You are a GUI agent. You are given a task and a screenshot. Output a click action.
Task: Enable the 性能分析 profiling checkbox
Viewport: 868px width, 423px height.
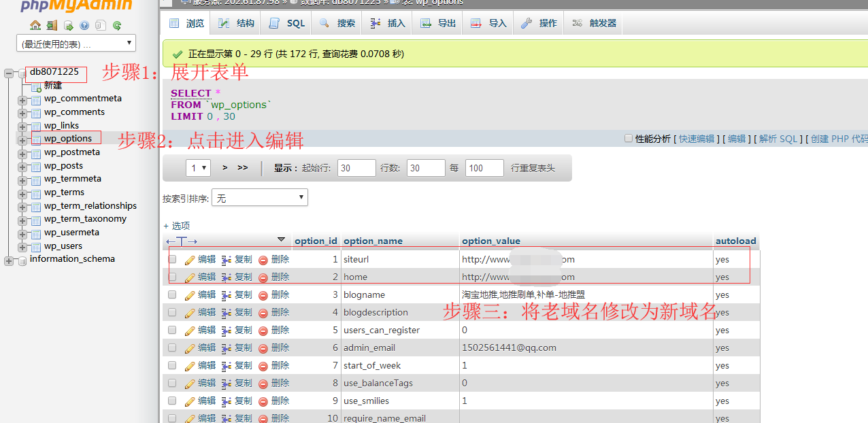pyautogui.click(x=629, y=138)
